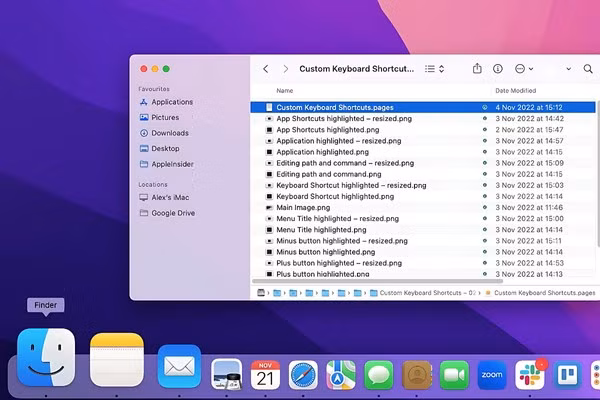Open Calendar showing Nov 21
This screenshot has height=400, width=600.
pos(265,375)
